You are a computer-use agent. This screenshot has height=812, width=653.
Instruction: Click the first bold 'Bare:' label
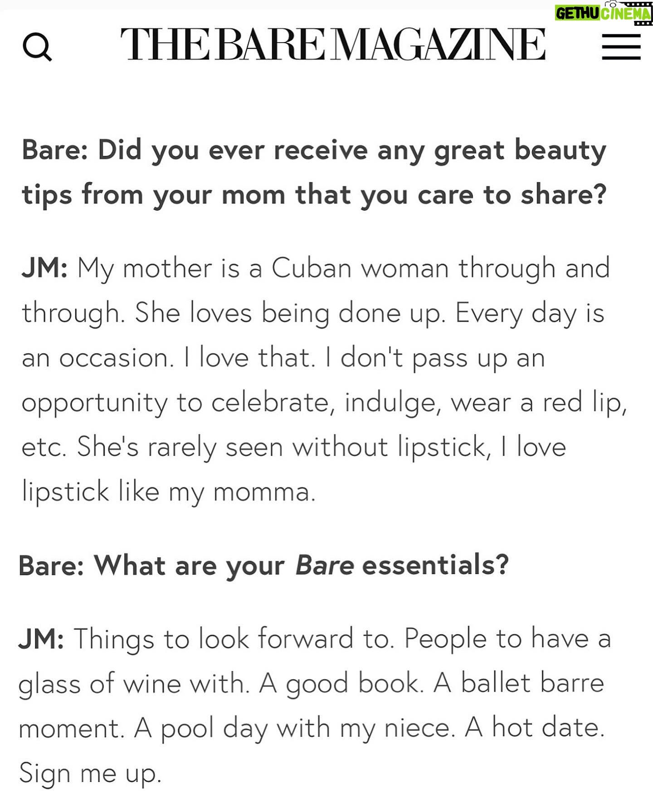pos(55,150)
